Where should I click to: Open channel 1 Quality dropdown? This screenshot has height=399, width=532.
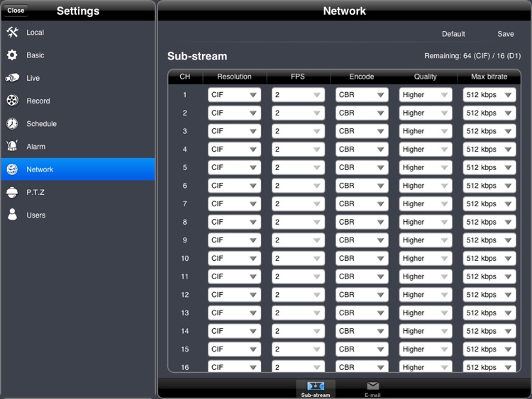[426, 95]
